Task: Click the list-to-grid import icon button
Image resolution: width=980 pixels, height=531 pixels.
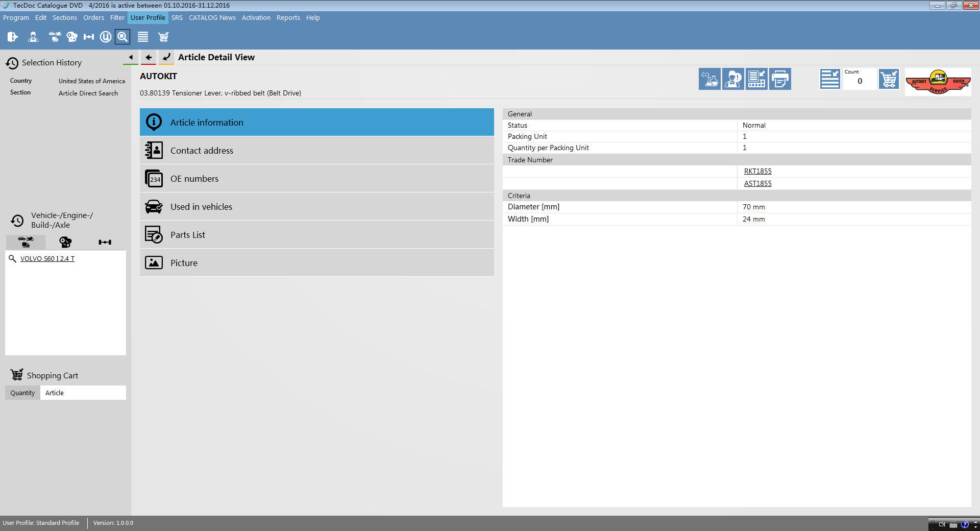Action: point(756,79)
